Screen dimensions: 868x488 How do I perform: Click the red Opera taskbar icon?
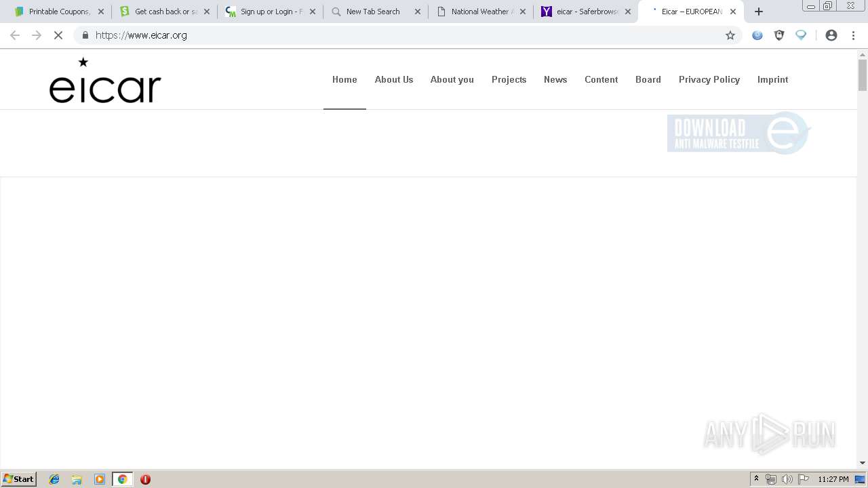(x=145, y=479)
